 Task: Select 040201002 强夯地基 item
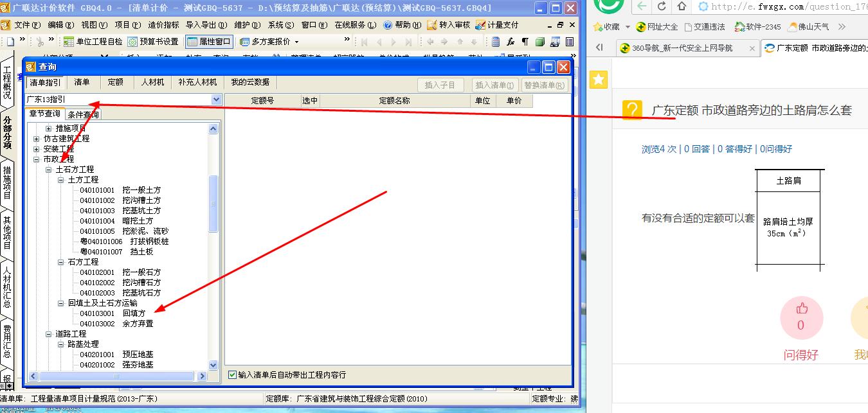[x=116, y=365]
